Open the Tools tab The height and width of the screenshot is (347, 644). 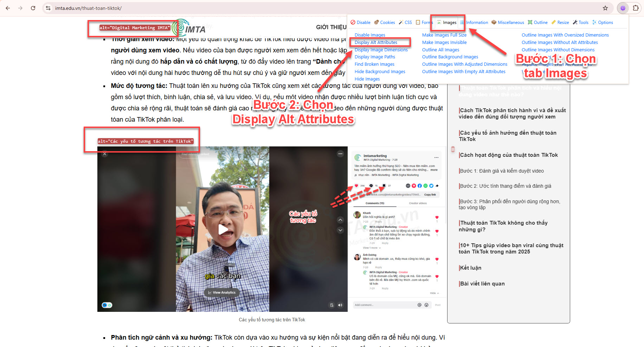tap(580, 23)
